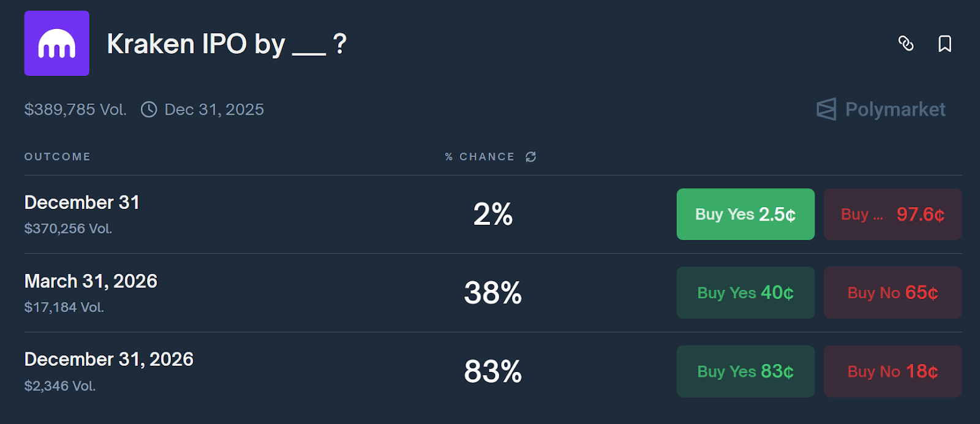Open the "Kraken IPO by ___ ?" market title
Image resolution: width=980 pixels, height=424 pixels.
click(227, 44)
